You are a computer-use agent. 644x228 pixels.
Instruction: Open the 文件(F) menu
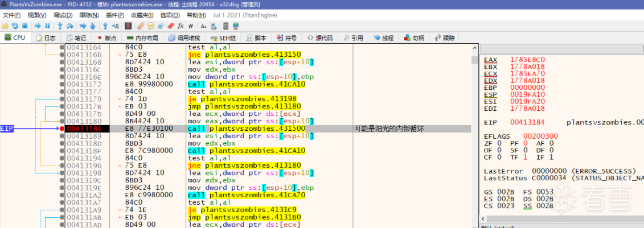(11, 15)
